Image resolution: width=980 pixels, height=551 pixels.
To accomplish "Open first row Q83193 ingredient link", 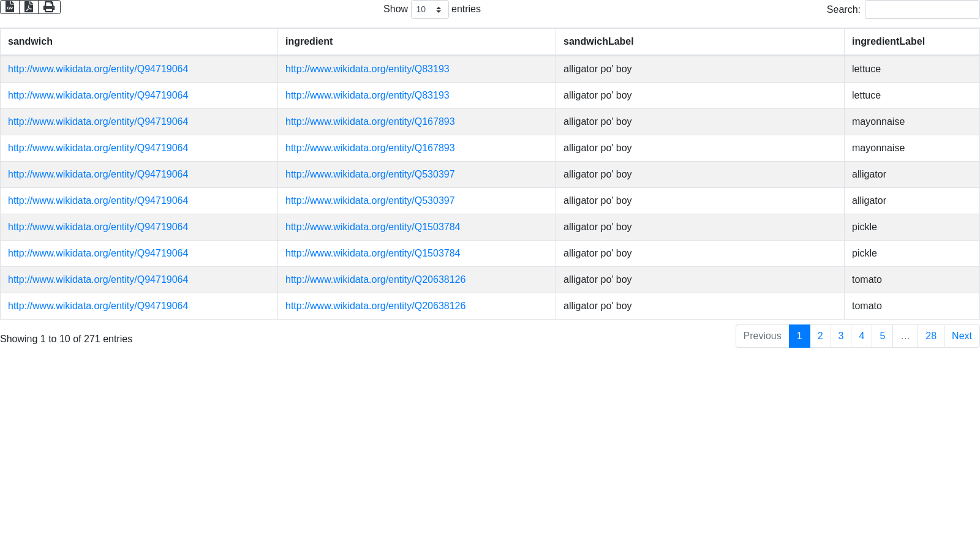I will tap(367, 69).
